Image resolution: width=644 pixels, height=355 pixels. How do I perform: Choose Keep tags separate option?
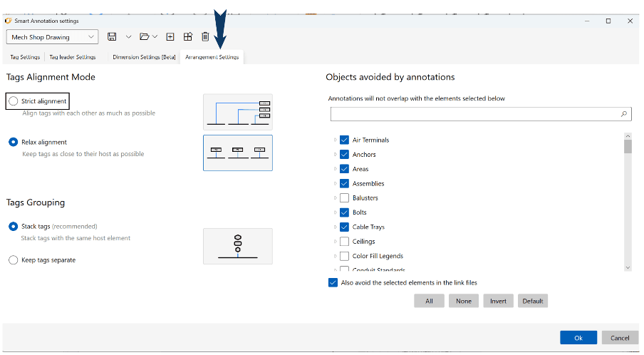pos(13,260)
